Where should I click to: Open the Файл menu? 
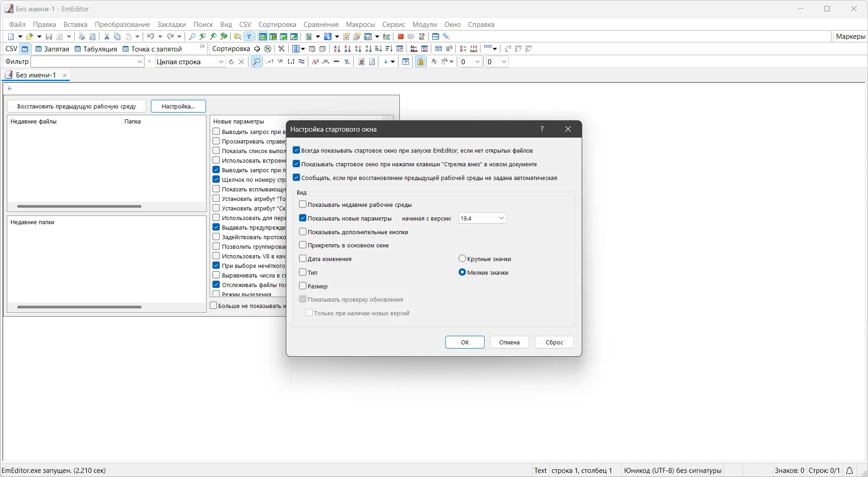(x=17, y=25)
